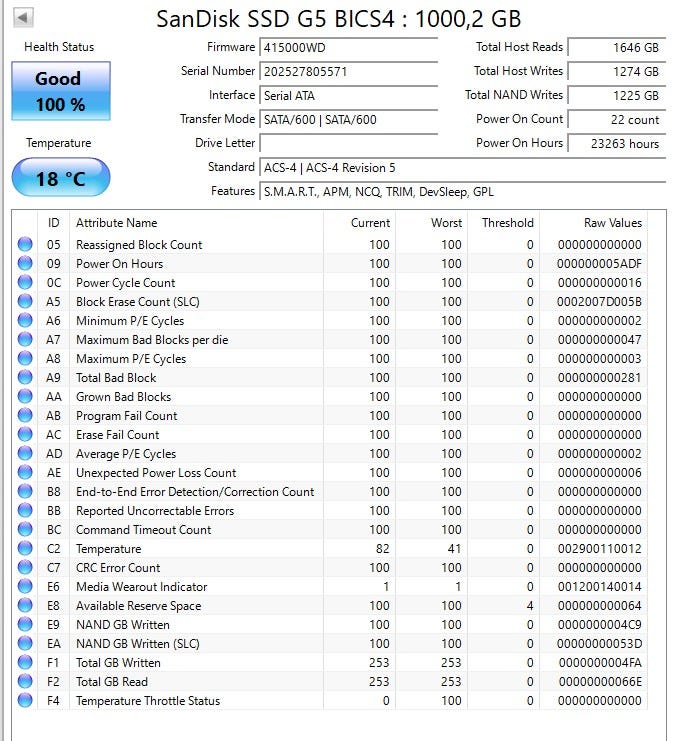Image resolution: width=673 pixels, height=741 pixels.
Task: Click raw value 0002007D005B
Action: point(599,302)
